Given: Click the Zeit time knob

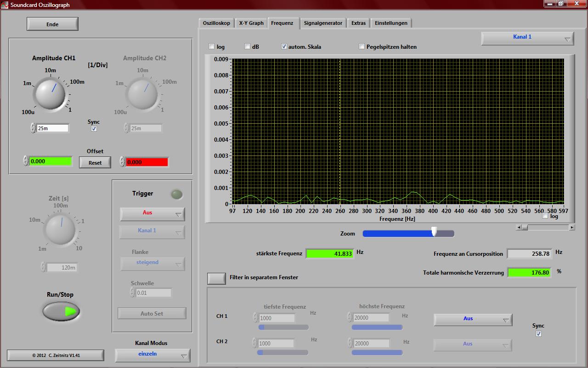Looking at the screenshot, I should tap(60, 228).
